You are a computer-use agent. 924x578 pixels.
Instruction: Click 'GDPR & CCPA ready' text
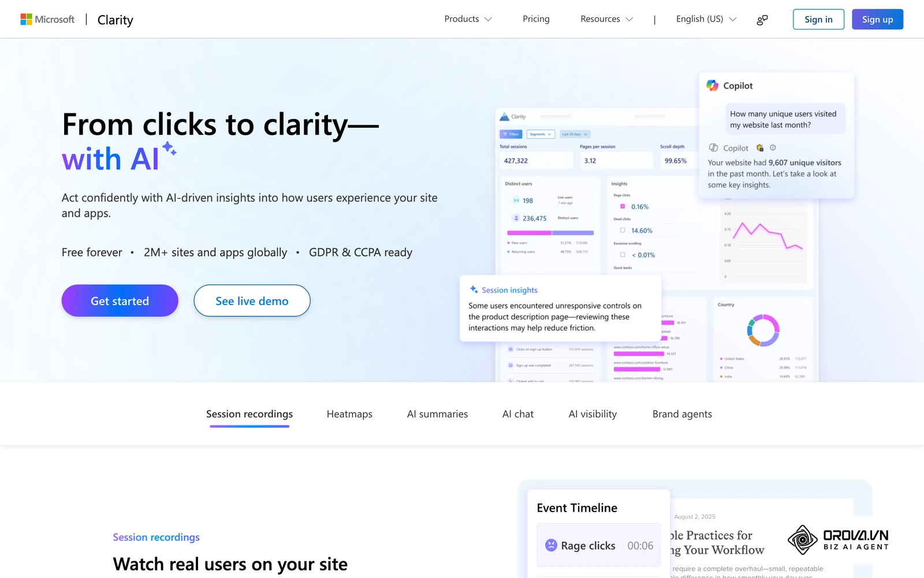[360, 252]
